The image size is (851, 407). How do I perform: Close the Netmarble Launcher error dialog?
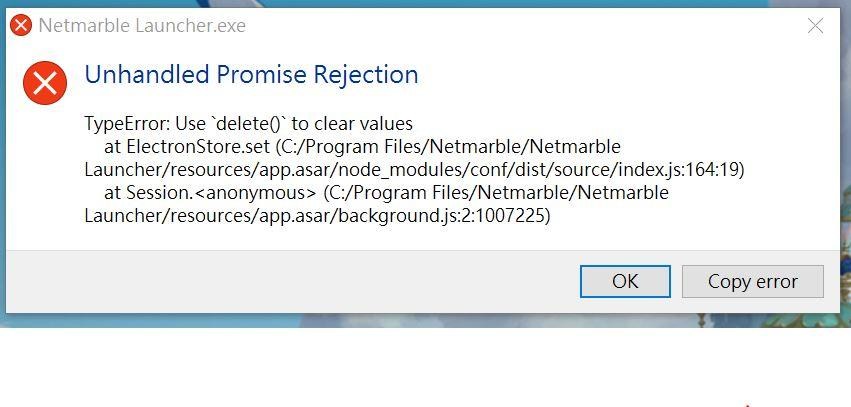pos(815,26)
